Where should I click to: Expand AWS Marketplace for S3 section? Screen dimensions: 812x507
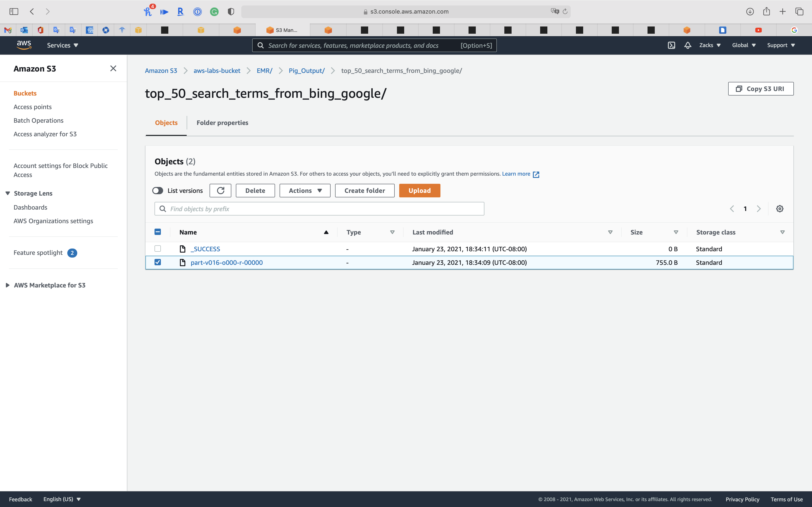pyautogui.click(x=49, y=285)
